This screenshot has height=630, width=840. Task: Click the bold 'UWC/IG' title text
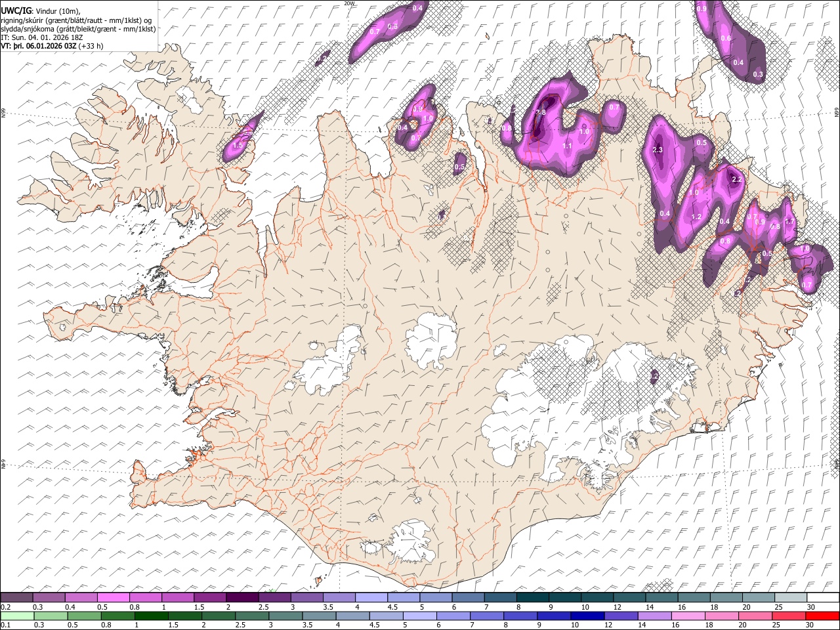(x=16, y=10)
